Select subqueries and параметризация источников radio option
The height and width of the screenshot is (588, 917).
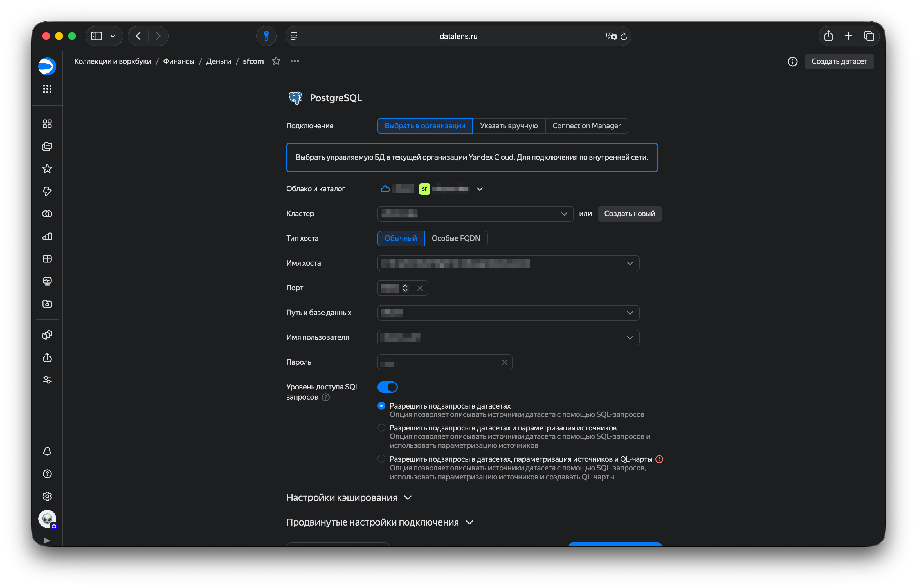click(x=381, y=428)
